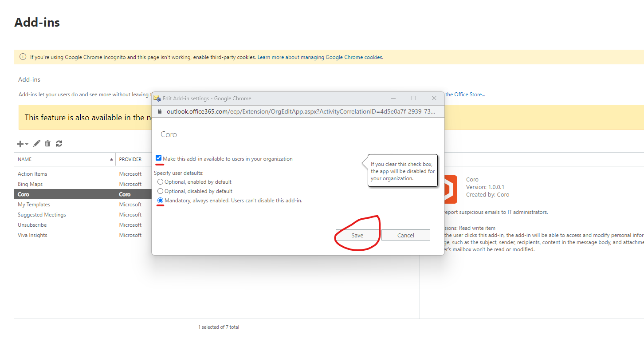Click the lock icon in dialog address bar

point(160,111)
